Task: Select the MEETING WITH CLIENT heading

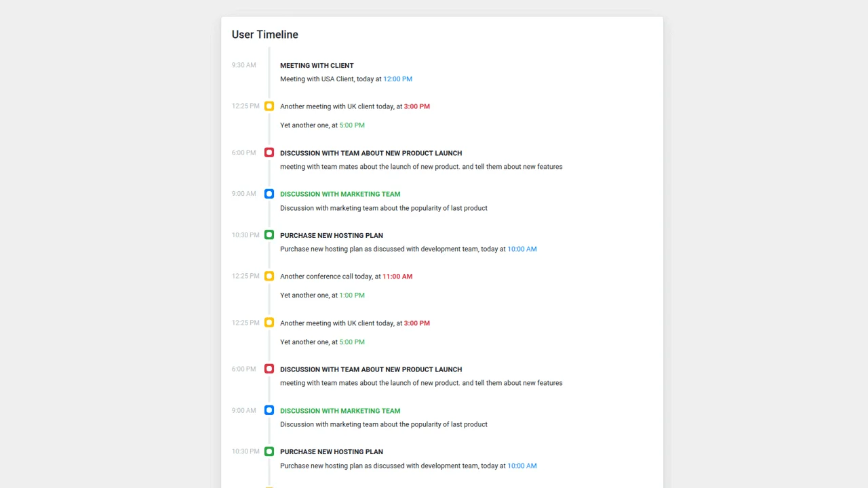Action: point(317,65)
